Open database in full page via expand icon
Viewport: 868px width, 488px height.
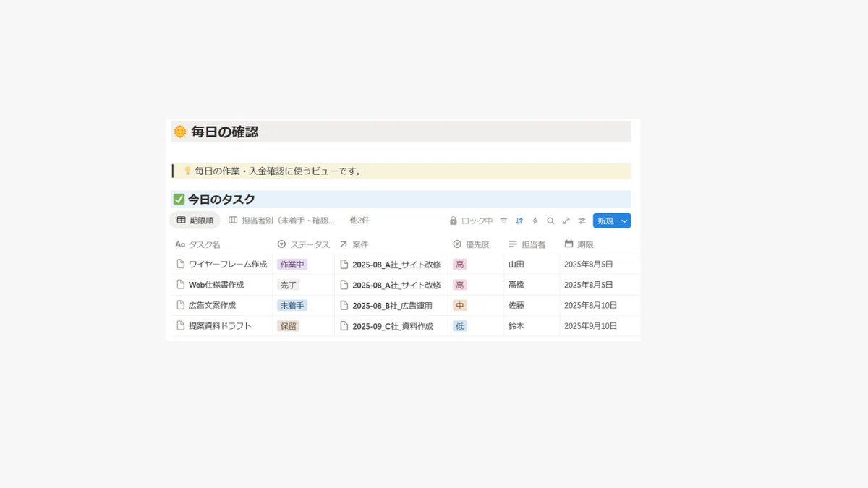point(566,221)
